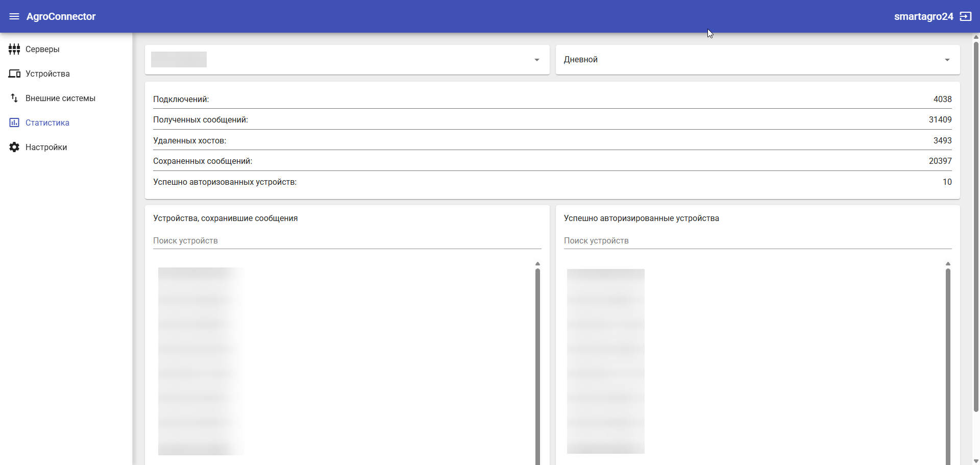Click the smartagro24 username
980x465 pixels.
(x=923, y=16)
